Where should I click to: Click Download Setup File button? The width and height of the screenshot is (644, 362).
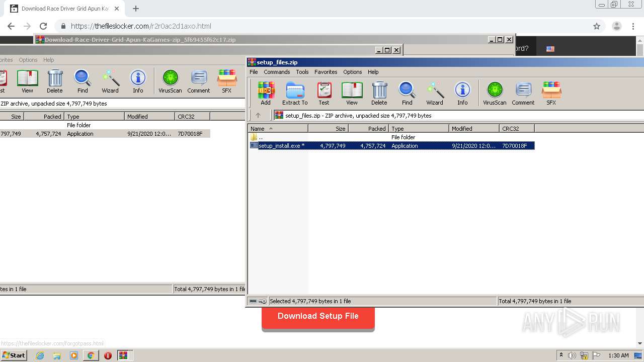tap(318, 317)
